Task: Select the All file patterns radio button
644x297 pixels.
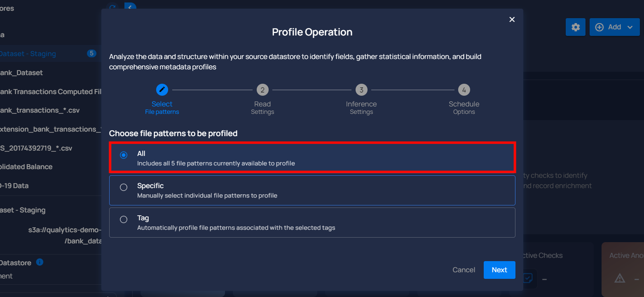Action: (124, 155)
